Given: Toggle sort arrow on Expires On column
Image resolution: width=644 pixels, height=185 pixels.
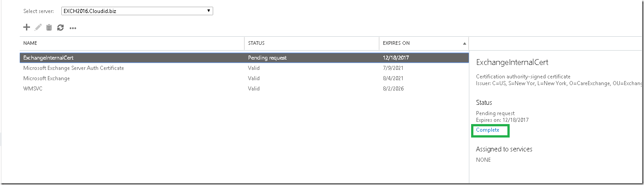Looking at the screenshot, I should point(464,43).
